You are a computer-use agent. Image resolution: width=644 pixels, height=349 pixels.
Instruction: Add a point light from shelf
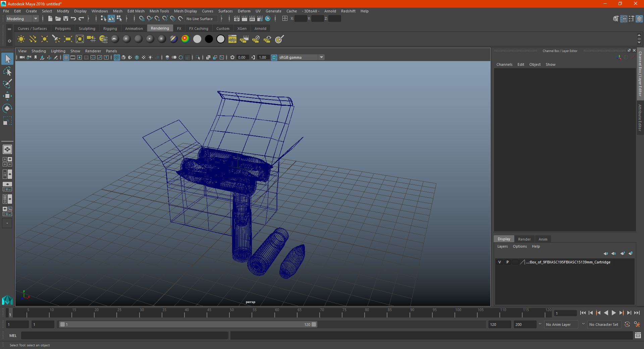pyautogui.click(x=45, y=39)
